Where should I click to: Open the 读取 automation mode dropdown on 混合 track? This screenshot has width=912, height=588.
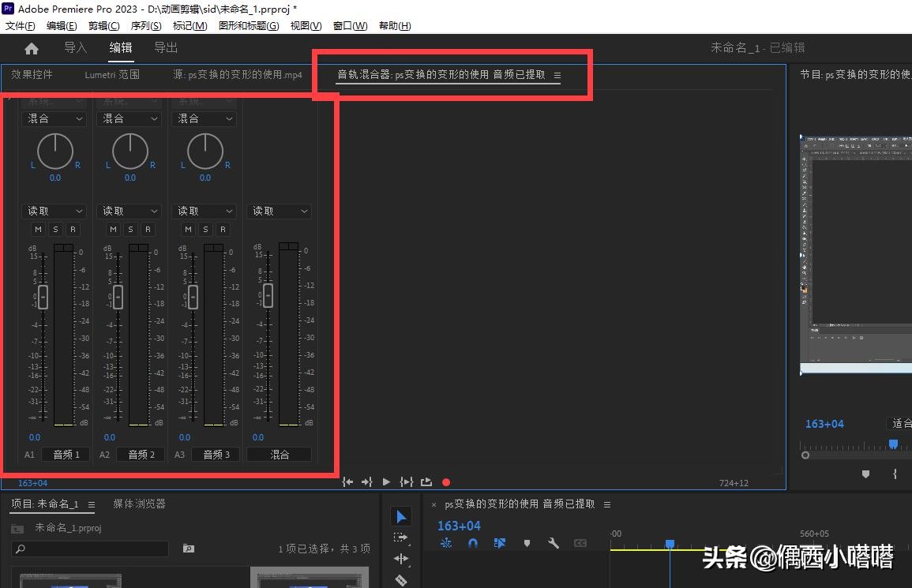click(279, 211)
